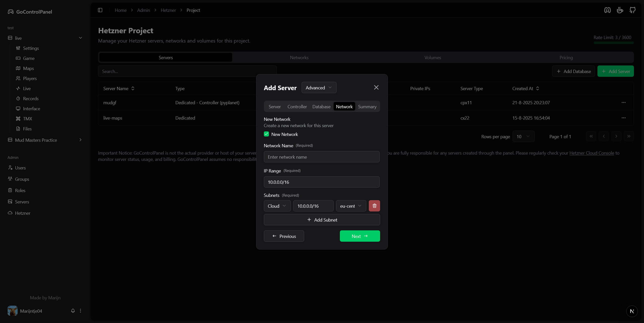Click the Discord icon in the header
Screen dimensions: 644x323
(607, 10)
